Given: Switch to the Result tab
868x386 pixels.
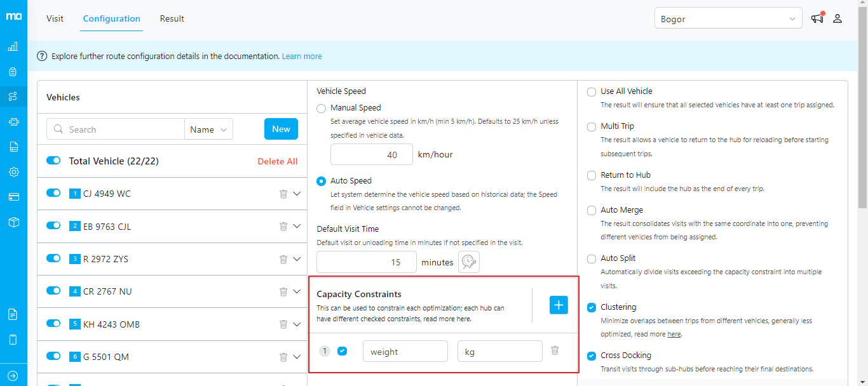Looking at the screenshot, I should coord(172,18).
